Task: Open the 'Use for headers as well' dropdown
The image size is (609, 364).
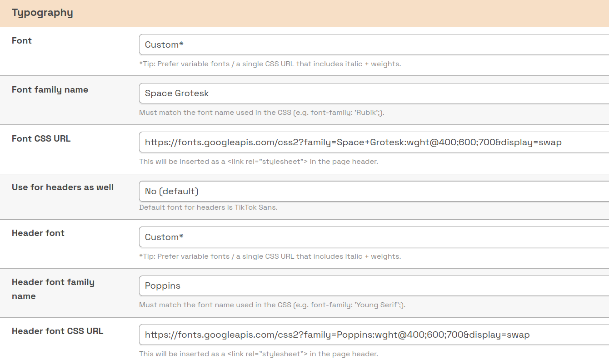Action: click(x=373, y=191)
